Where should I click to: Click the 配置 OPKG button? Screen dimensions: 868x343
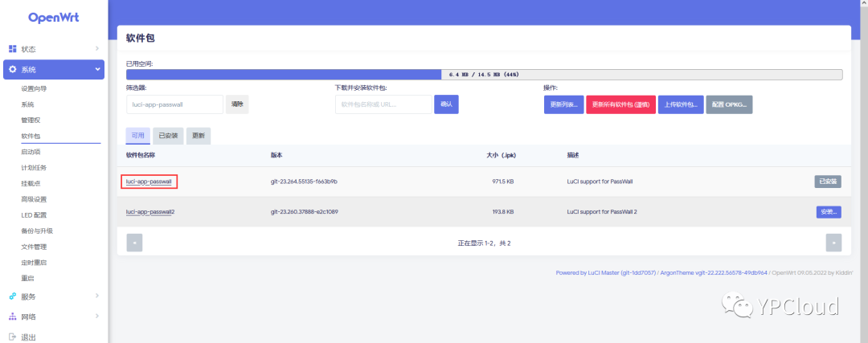coord(729,104)
